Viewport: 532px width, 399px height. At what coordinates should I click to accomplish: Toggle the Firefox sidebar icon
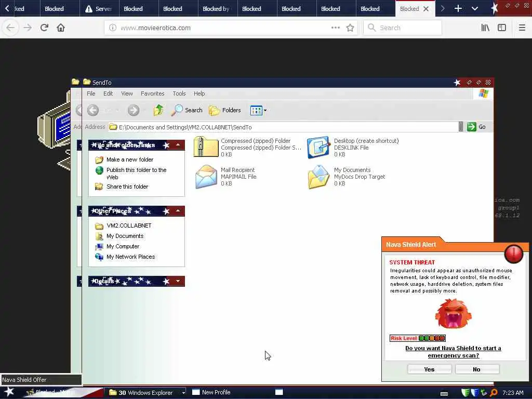502,28
